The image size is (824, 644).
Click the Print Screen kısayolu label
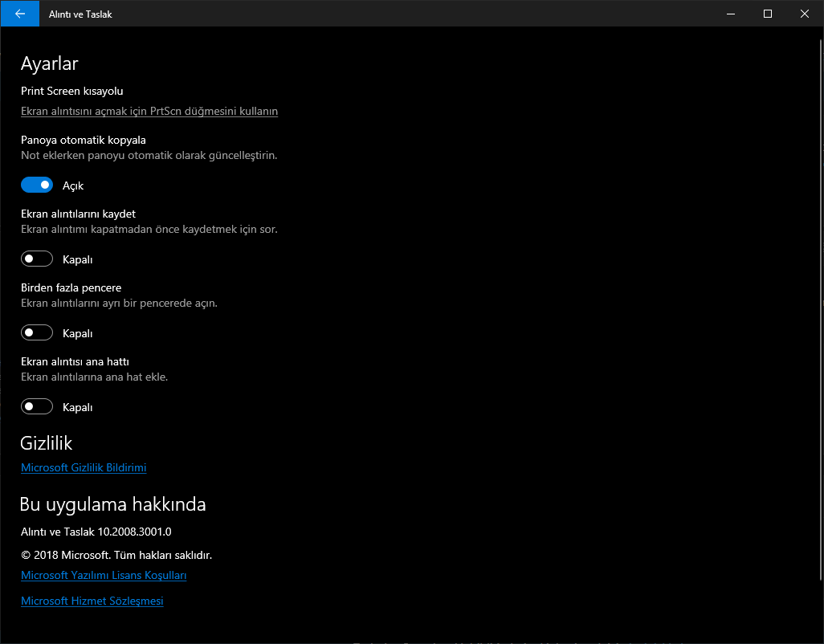click(x=72, y=91)
